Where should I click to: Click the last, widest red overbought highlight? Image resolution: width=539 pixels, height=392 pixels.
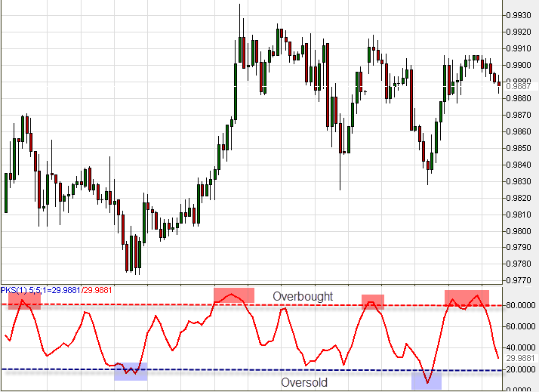[467, 297]
